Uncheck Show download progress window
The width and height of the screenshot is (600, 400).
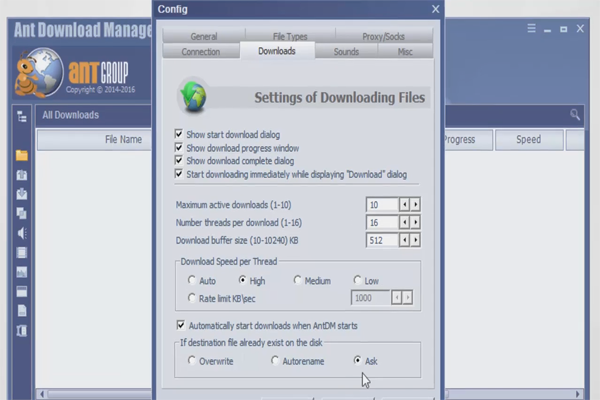(179, 147)
